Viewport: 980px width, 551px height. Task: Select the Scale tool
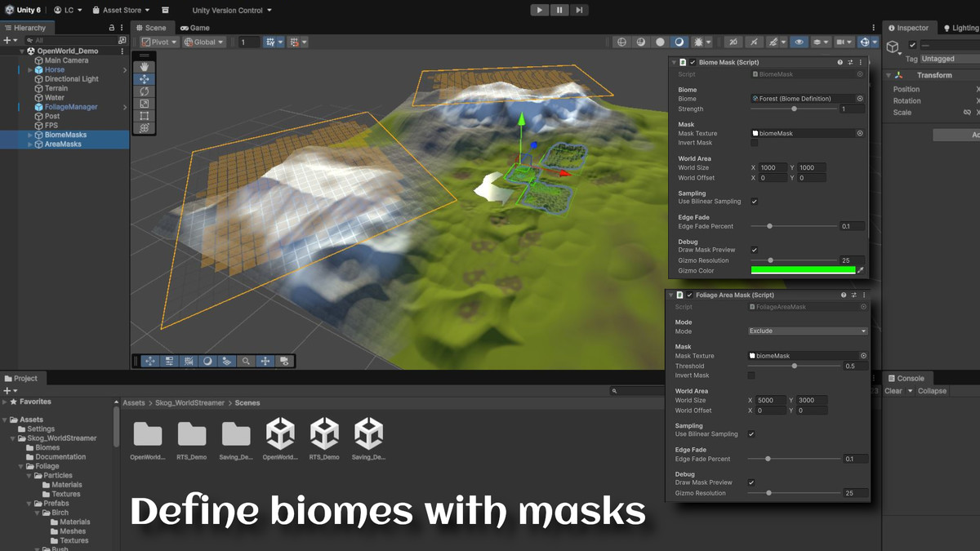[x=145, y=104]
